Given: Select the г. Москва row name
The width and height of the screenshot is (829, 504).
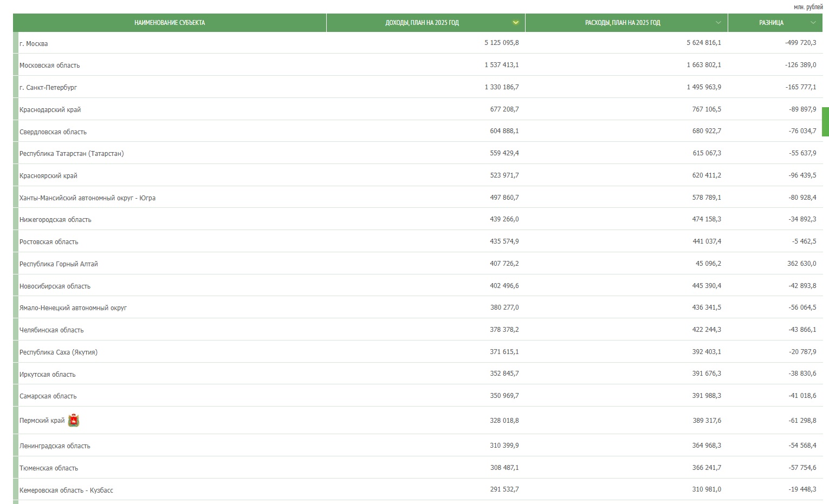Looking at the screenshot, I should click(x=34, y=44).
